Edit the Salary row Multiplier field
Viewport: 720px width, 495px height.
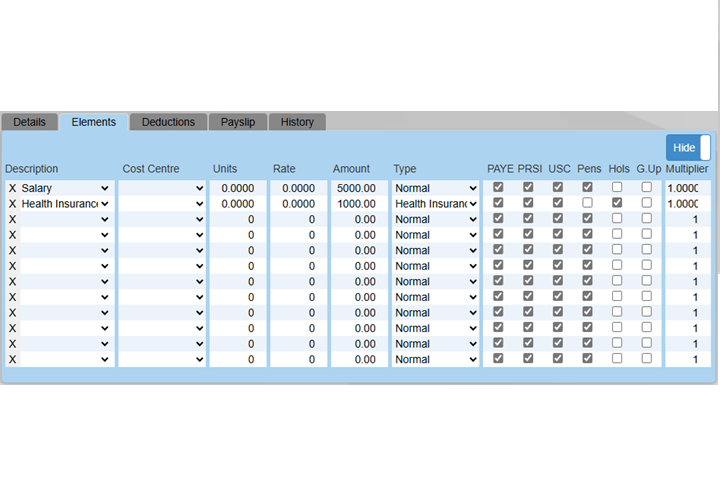click(x=687, y=188)
